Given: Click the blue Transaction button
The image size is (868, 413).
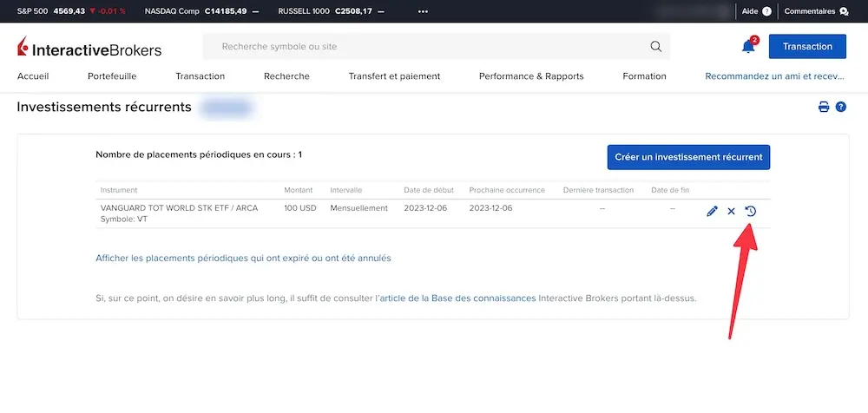Looking at the screenshot, I should [x=807, y=47].
